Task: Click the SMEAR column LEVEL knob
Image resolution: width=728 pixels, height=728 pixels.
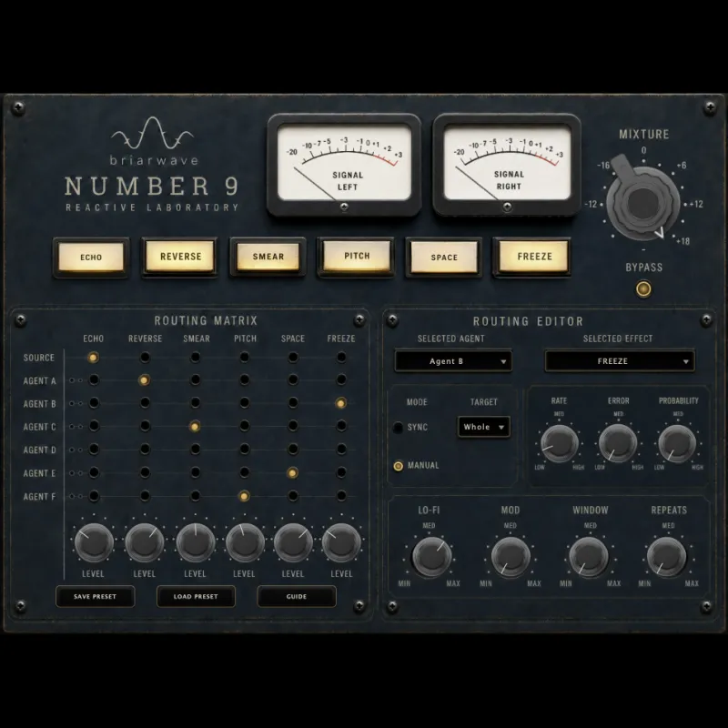Action: (x=196, y=542)
